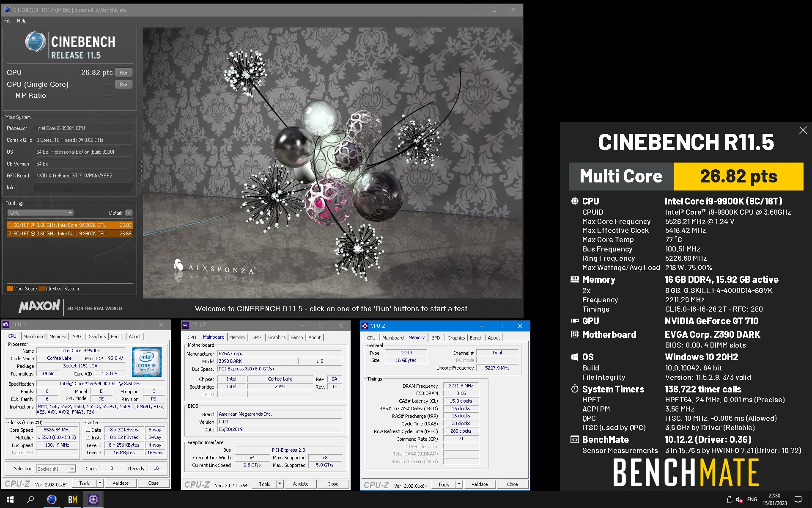Click CPU-Z title icon in middle window
The width and height of the screenshot is (812, 508).
[186, 326]
